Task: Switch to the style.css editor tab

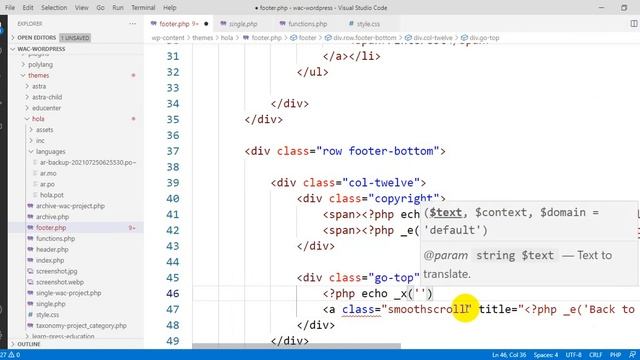Action: (x=368, y=24)
